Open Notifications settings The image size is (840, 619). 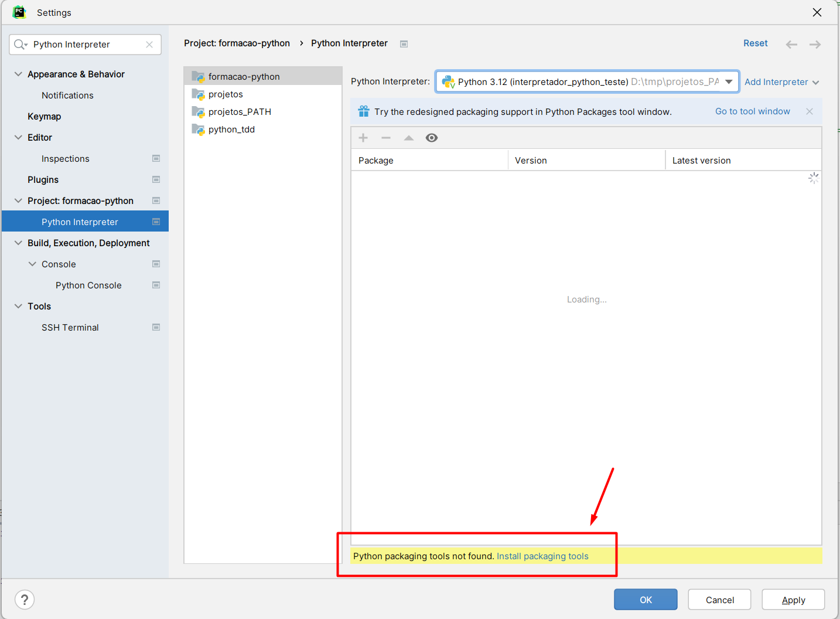click(x=67, y=95)
